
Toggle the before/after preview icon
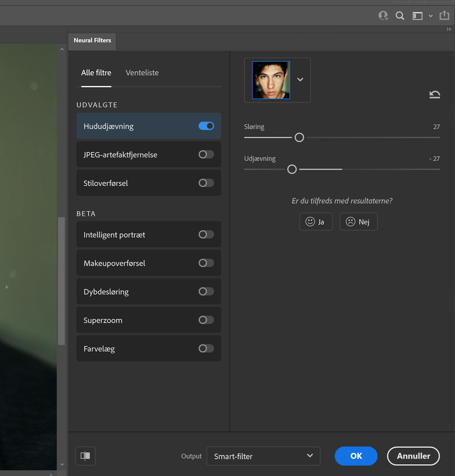pos(85,456)
